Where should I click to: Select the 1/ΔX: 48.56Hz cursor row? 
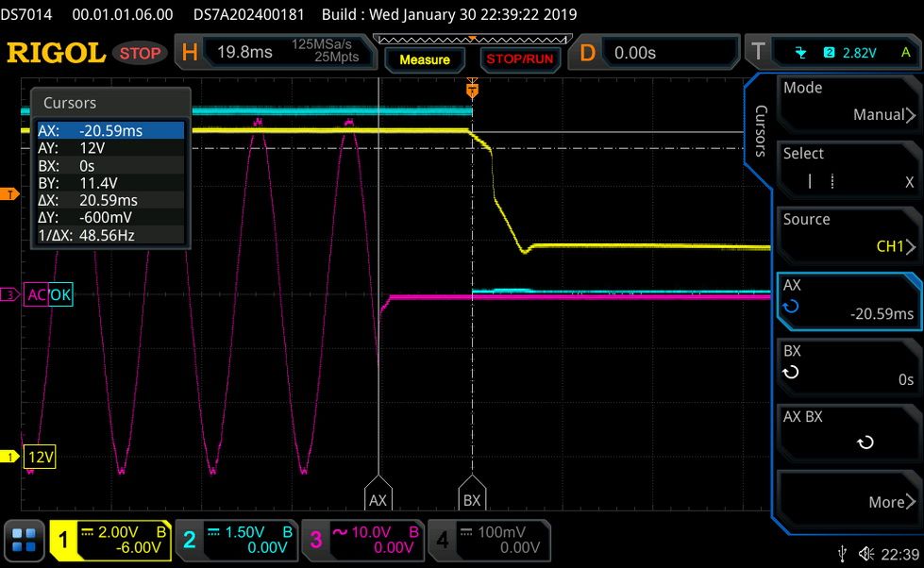coord(110,235)
